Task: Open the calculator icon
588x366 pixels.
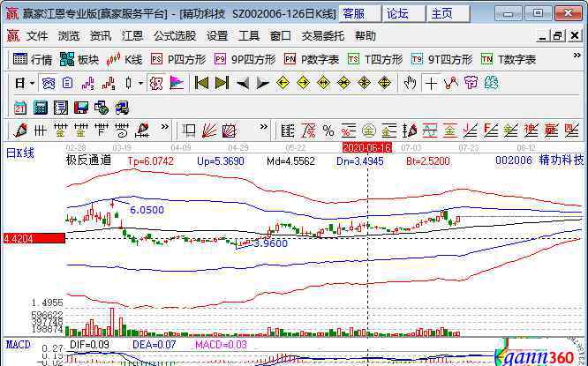Action: click(x=41, y=108)
